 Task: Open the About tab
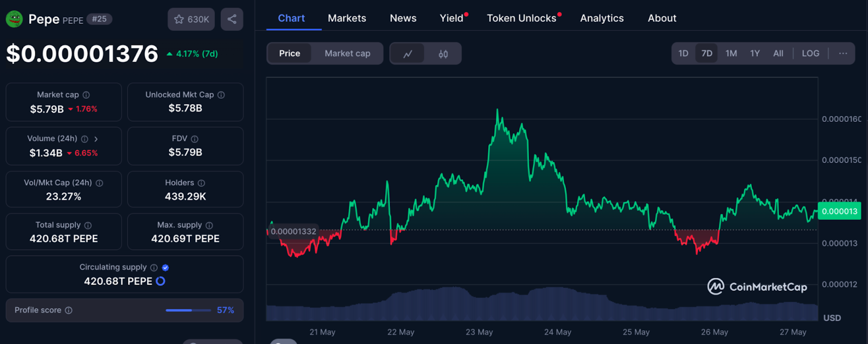click(662, 18)
